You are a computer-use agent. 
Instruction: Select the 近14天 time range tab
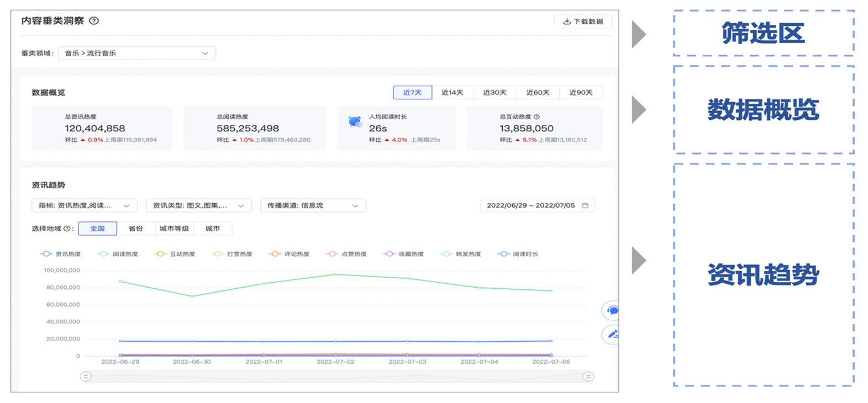pos(452,92)
